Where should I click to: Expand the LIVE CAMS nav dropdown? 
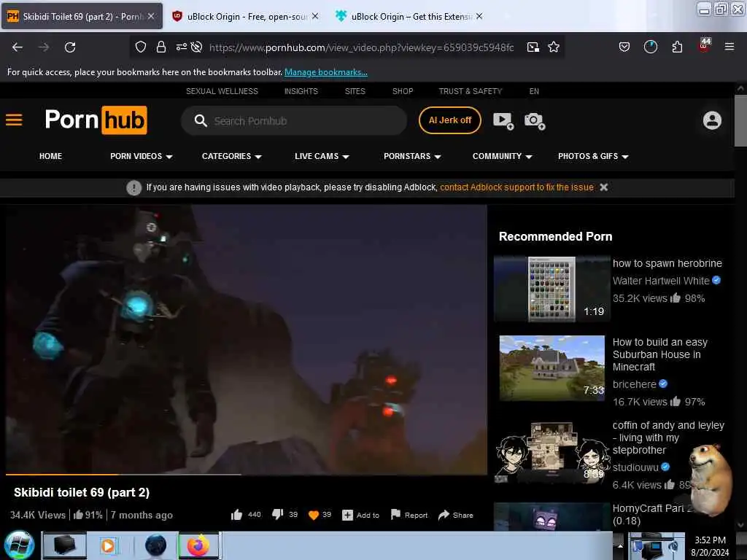322,156
